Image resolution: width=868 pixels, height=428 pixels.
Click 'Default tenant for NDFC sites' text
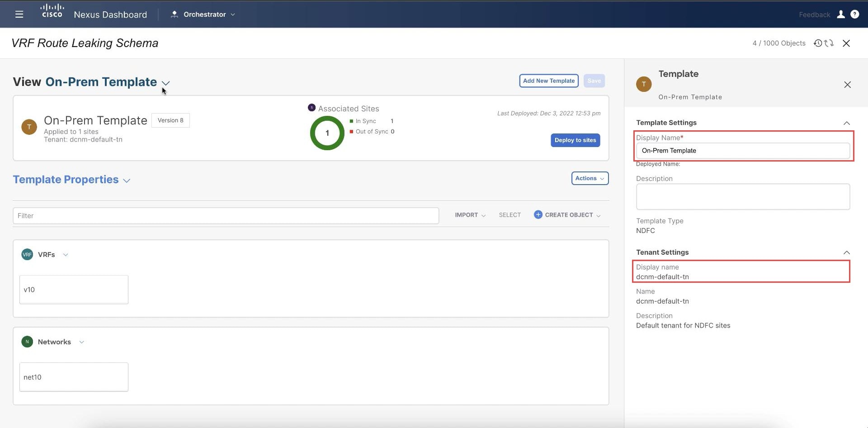pyautogui.click(x=683, y=326)
